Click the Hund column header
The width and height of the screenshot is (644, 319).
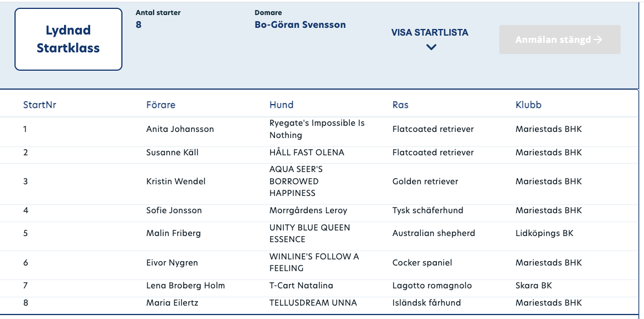click(281, 105)
